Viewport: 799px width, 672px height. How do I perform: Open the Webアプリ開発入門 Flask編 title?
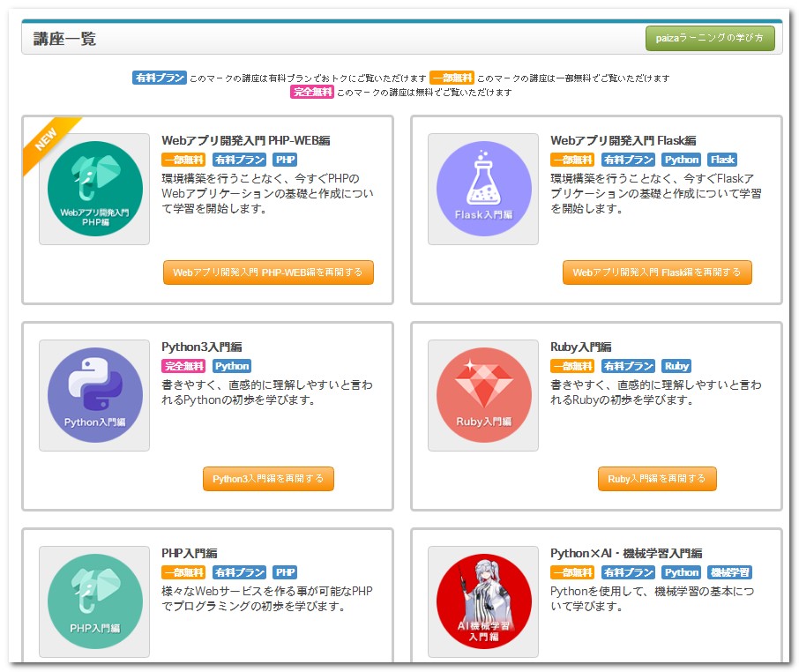pos(624,140)
